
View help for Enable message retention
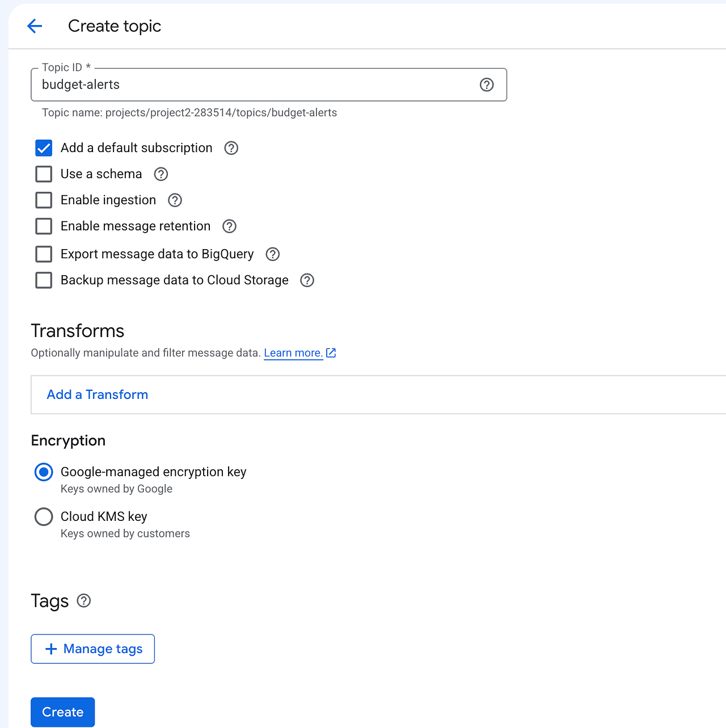229,226
